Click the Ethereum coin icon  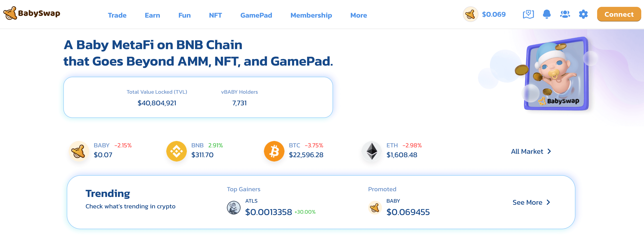click(x=372, y=151)
